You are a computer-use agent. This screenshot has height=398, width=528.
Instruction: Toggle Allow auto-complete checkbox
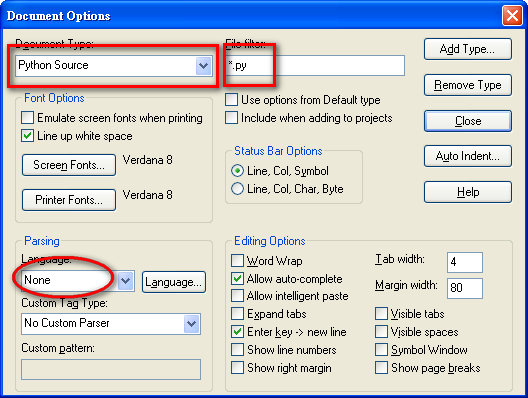(237, 278)
